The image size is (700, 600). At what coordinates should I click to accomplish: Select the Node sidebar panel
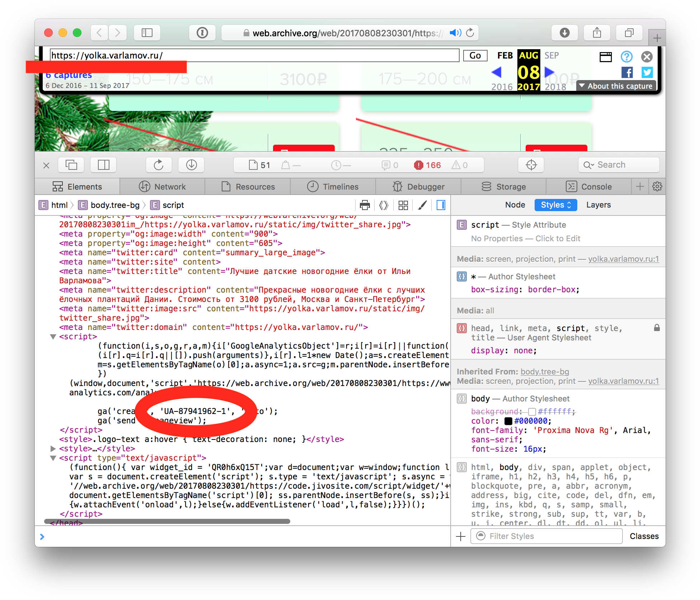point(515,205)
